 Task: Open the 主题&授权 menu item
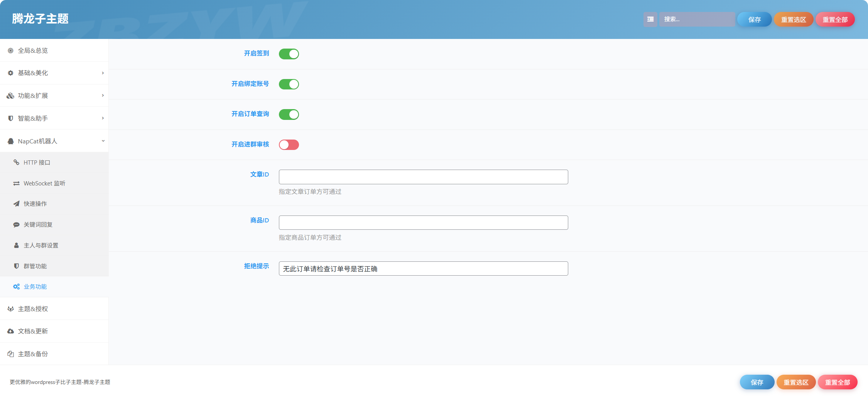[54, 309]
